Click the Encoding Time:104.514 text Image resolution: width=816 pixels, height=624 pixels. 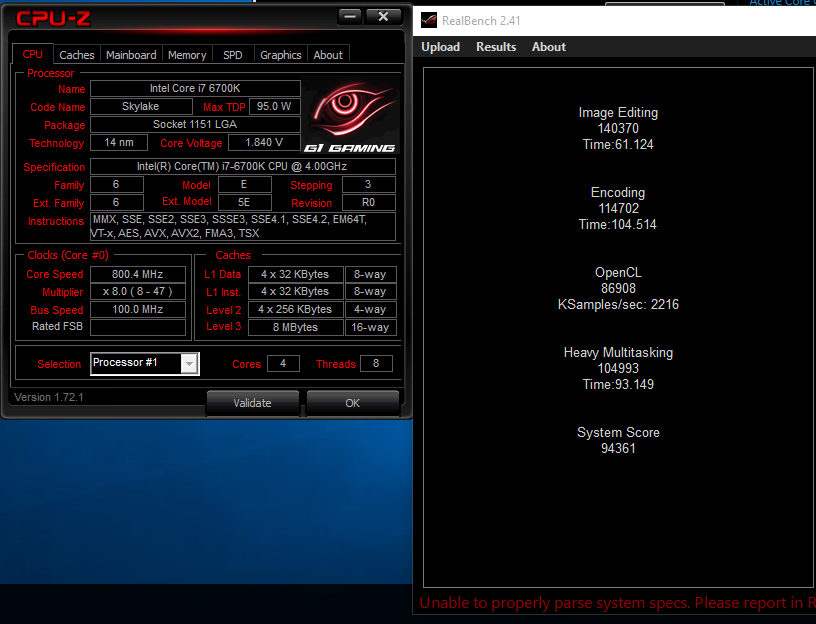coord(618,225)
